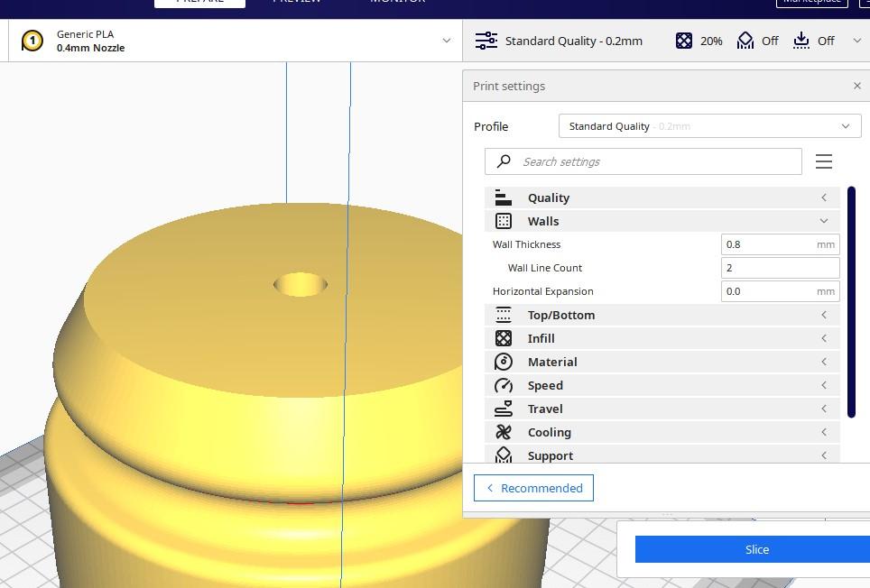This screenshot has width=870, height=588.
Task: Expand the Top/Bottom section chevron
Action: click(824, 315)
